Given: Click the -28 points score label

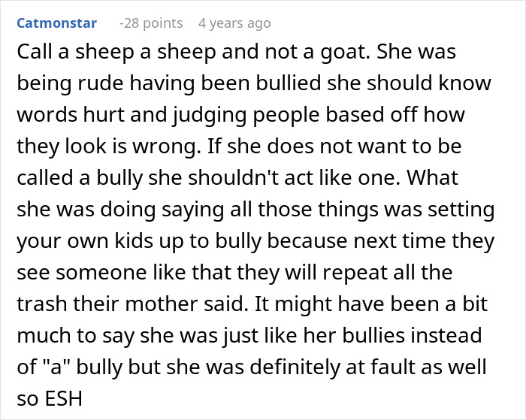Looking at the screenshot, I should click(x=151, y=23).
